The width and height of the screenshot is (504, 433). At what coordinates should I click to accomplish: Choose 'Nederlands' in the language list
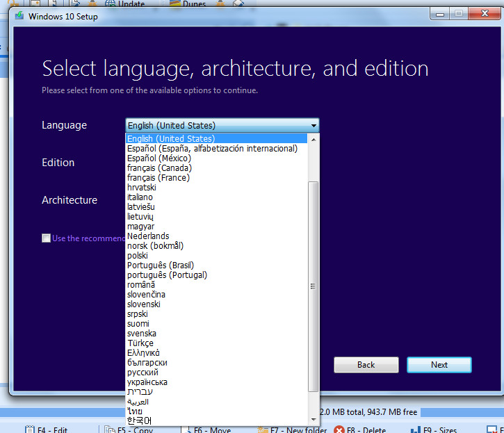coord(148,236)
